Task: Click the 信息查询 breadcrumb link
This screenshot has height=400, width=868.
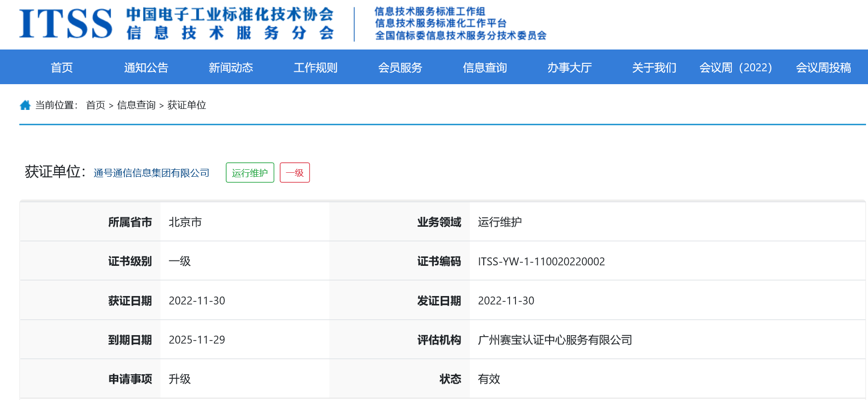Action: pyautogui.click(x=136, y=105)
